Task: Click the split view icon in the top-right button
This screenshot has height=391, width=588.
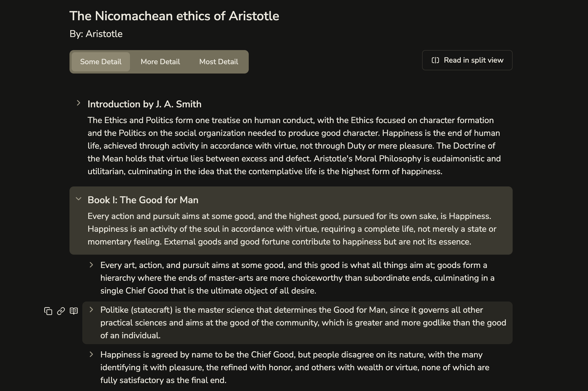Action: click(x=435, y=60)
